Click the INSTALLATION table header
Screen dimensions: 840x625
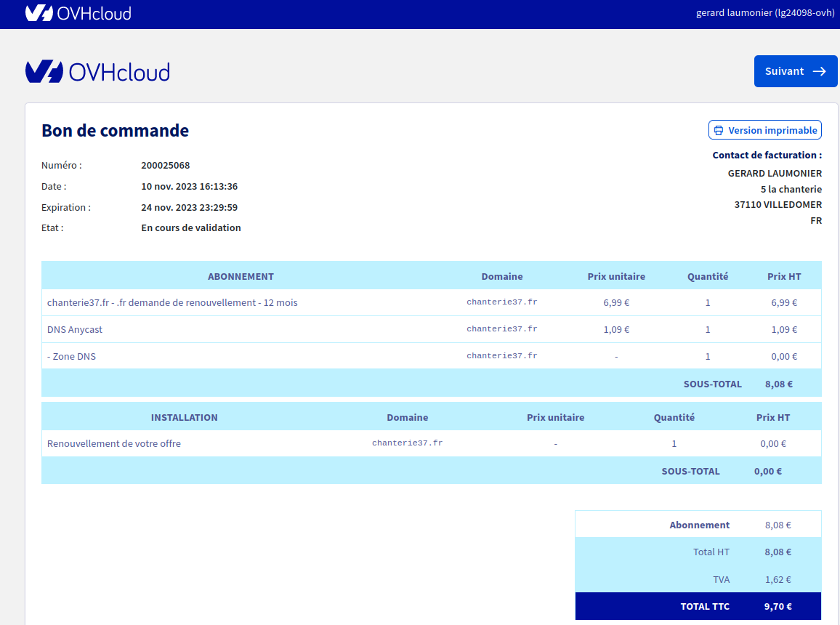(x=184, y=417)
